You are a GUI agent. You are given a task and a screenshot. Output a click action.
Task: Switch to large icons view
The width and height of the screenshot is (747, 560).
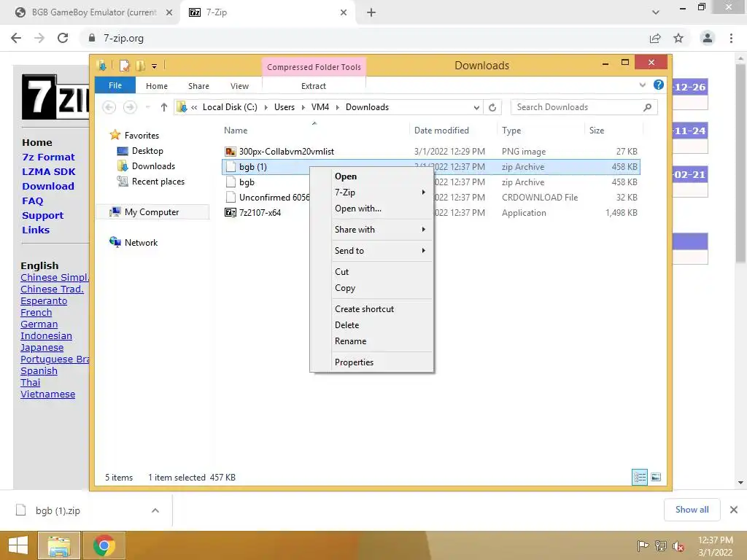656,477
